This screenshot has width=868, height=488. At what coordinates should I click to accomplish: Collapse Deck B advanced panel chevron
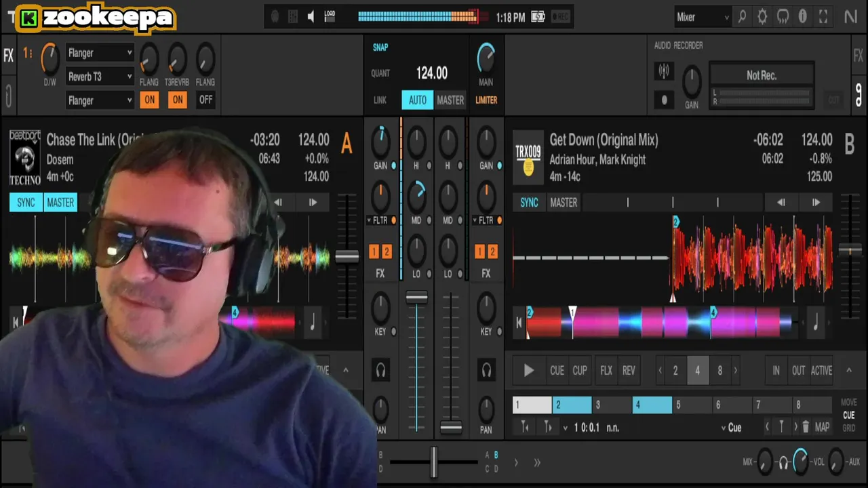[848, 370]
